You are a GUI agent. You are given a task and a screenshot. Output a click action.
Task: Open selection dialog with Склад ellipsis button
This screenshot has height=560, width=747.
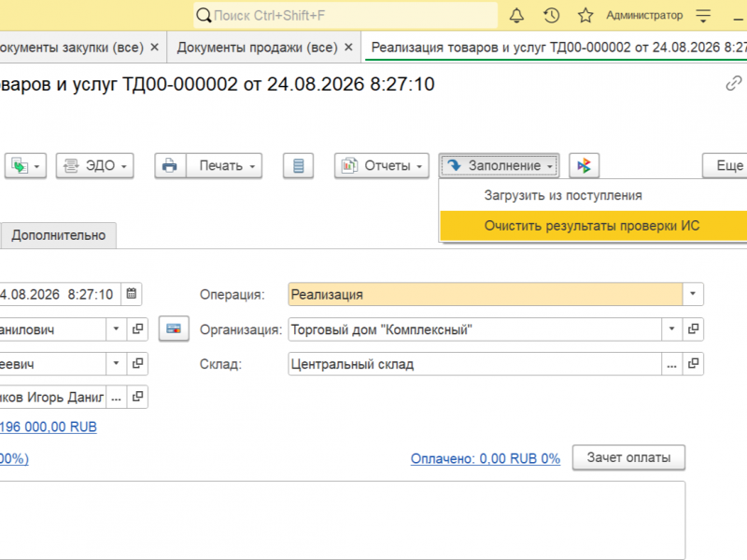(671, 364)
